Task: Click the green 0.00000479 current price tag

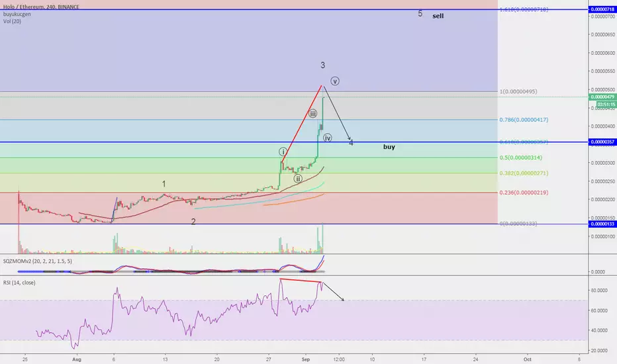Action: (x=602, y=97)
